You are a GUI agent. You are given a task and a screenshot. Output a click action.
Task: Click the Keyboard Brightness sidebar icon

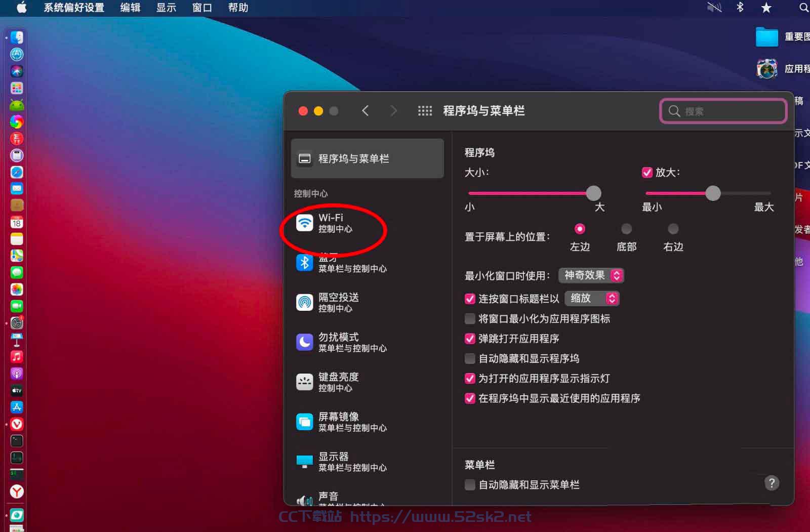click(x=304, y=382)
